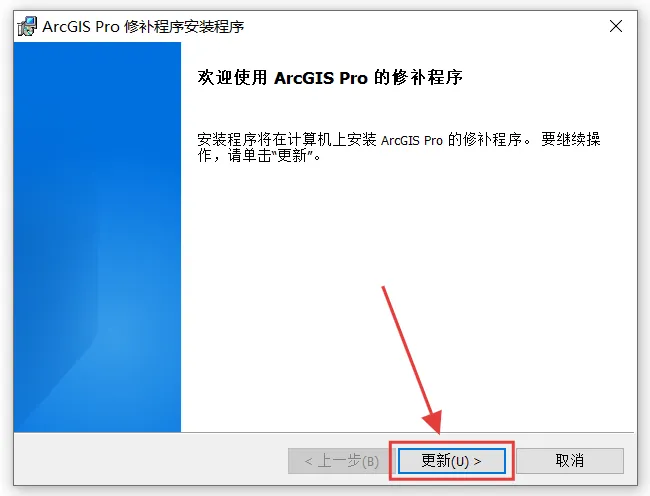Click the 更新(U) > button
The height and width of the screenshot is (496, 650).
pyautogui.click(x=451, y=461)
